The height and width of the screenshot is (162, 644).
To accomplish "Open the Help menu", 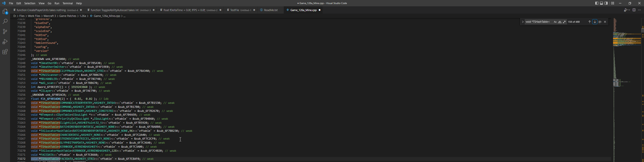I will click(79, 3).
